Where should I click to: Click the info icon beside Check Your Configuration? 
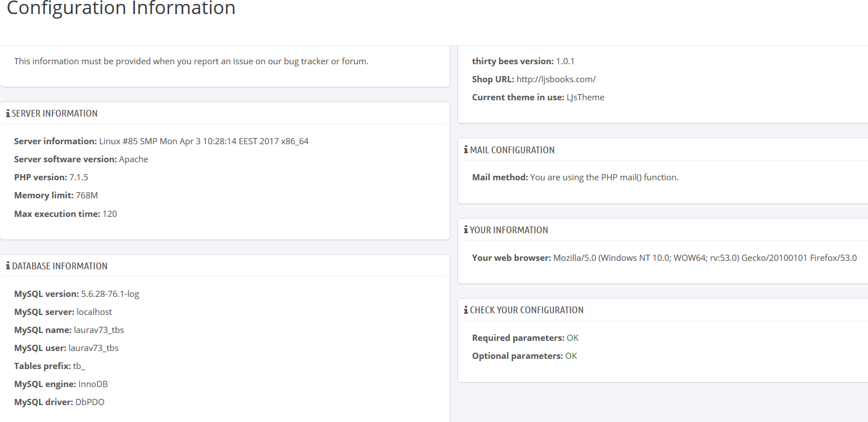pyautogui.click(x=466, y=310)
